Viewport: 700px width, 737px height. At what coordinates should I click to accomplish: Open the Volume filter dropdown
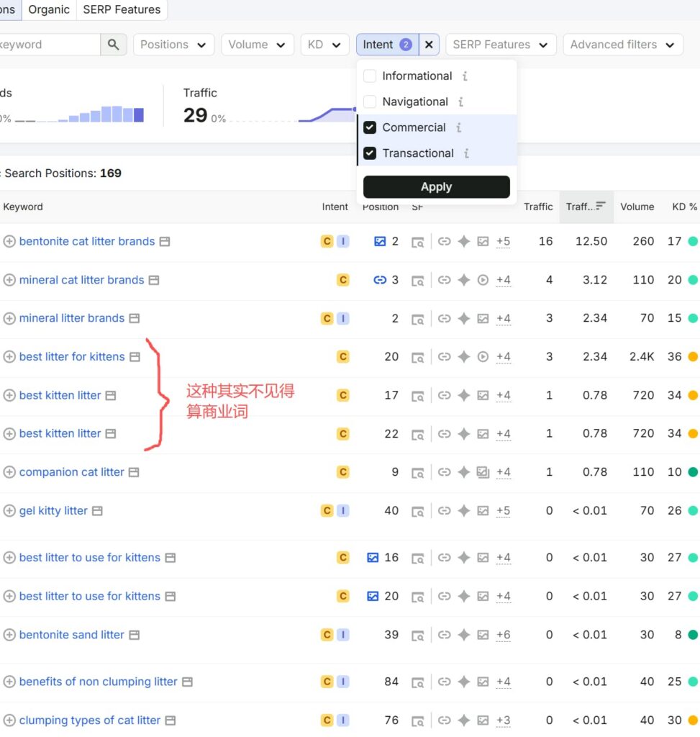pos(258,45)
